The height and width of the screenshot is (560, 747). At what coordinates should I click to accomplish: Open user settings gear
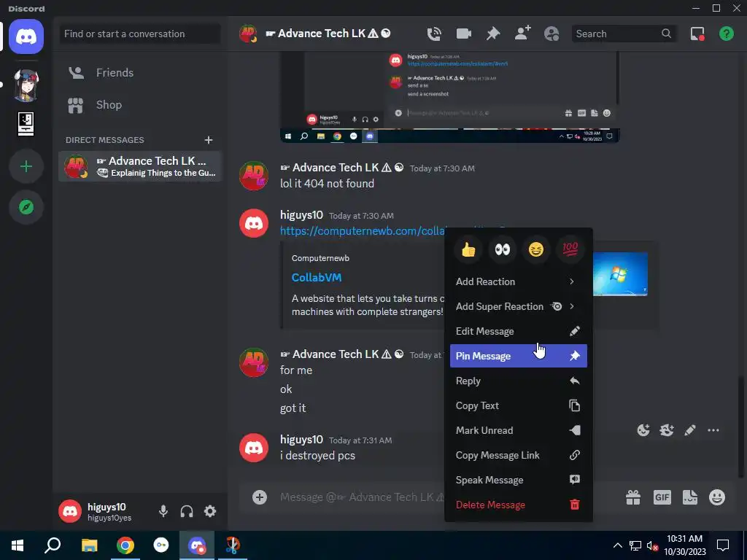tap(210, 511)
